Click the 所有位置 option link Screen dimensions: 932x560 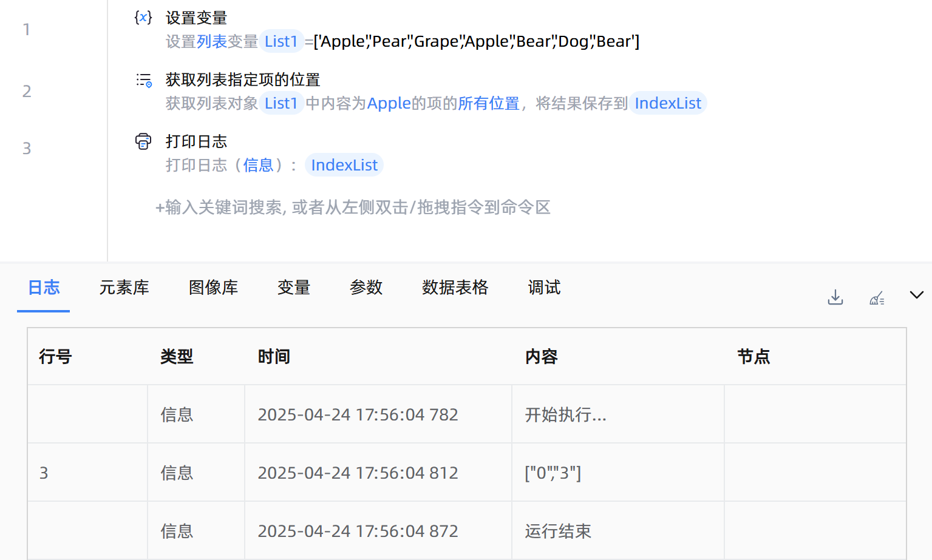click(x=489, y=104)
